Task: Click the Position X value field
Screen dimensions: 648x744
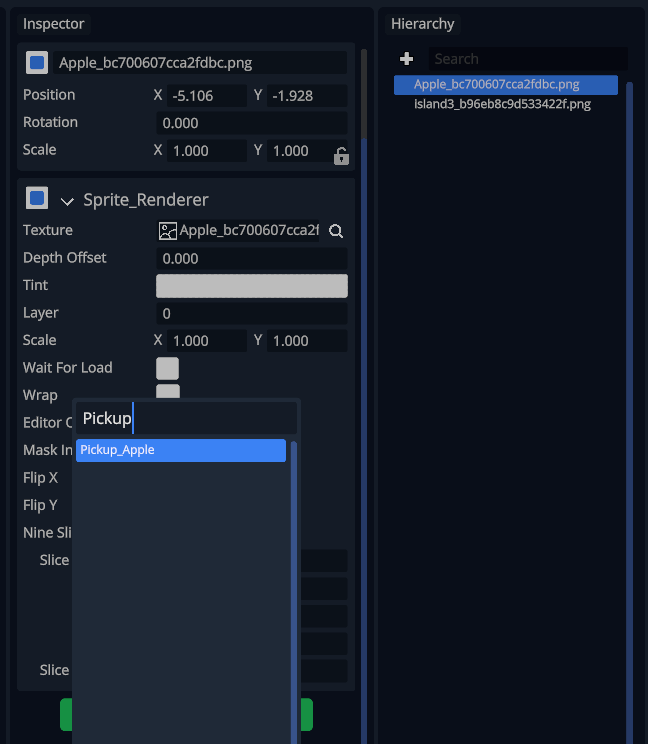Action: click(x=206, y=96)
